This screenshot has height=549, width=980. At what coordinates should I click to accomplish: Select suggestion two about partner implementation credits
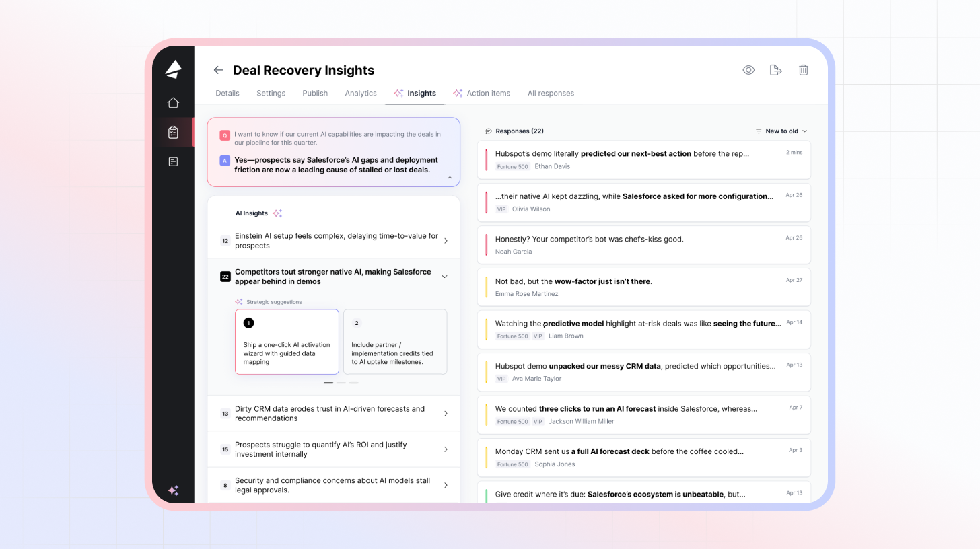pos(395,342)
